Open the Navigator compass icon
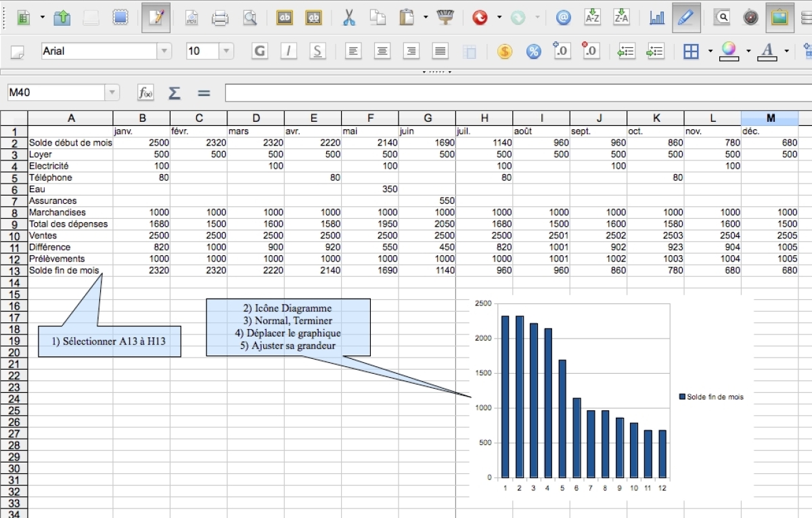Image resolution: width=812 pixels, height=518 pixels. point(750,18)
